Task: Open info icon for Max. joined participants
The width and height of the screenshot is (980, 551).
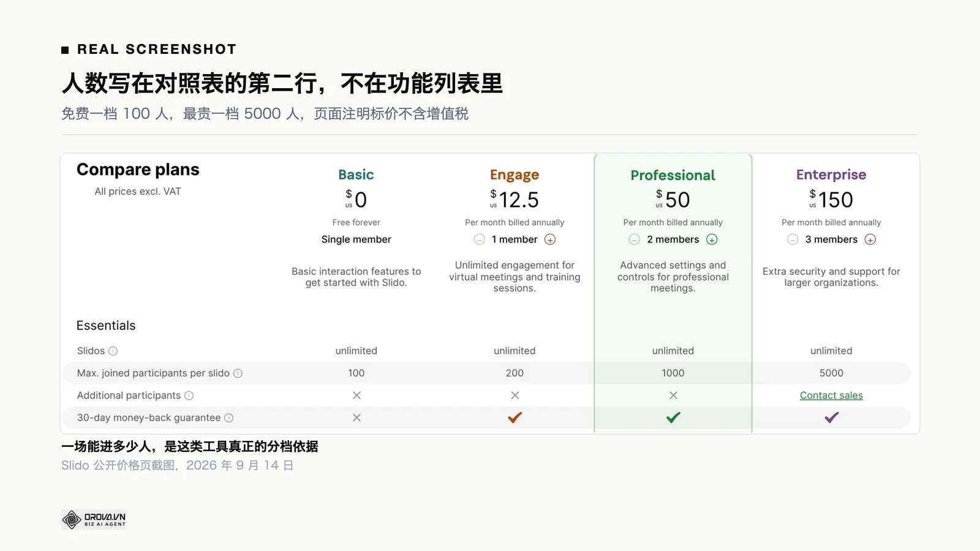Action: pyautogui.click(x=238, y=373)
